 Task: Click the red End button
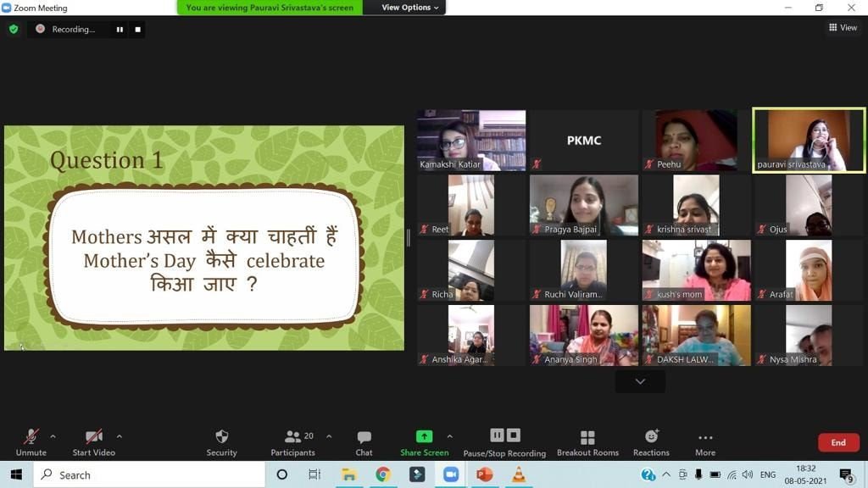tap(838, 442)
